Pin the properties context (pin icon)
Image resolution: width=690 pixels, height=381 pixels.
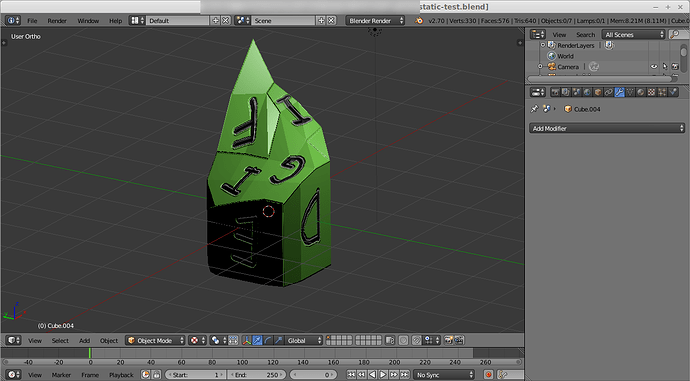534,109
